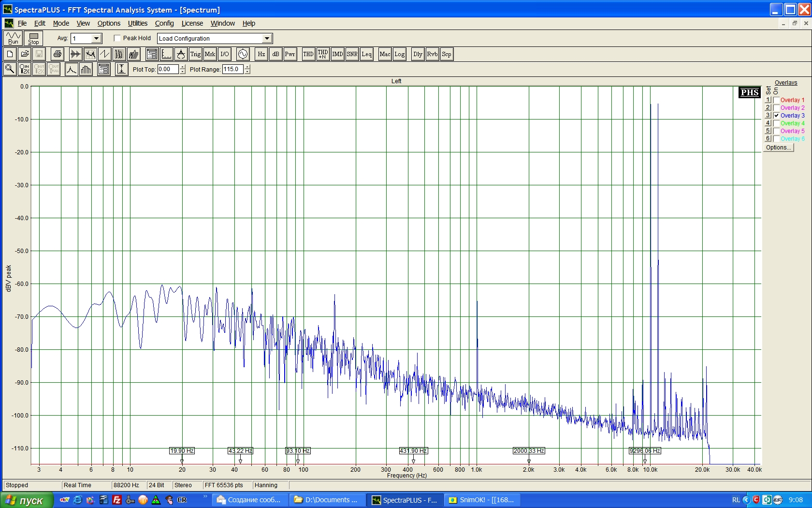Expand the Avg dropdown
This screenshot has height=508, width=812.
96,39
